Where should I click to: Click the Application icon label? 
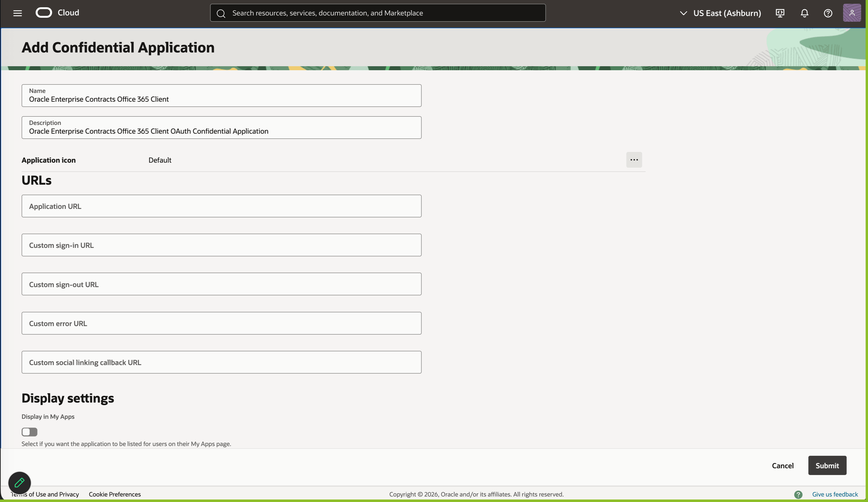[x=48, y=160]
